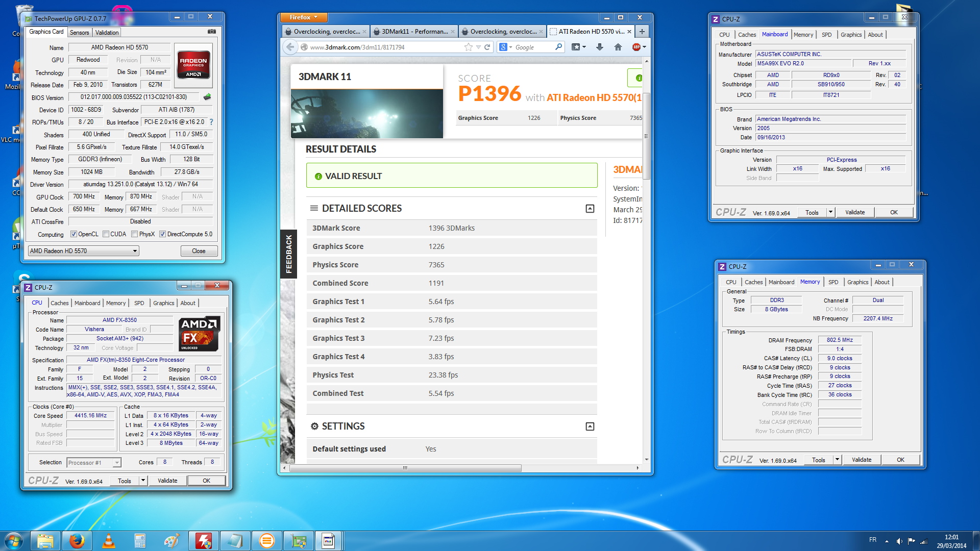The width and height of the screenshot is (980, 551).
Task: Collapse the Detailed Scores section
Action: click(x=590, y=209)
